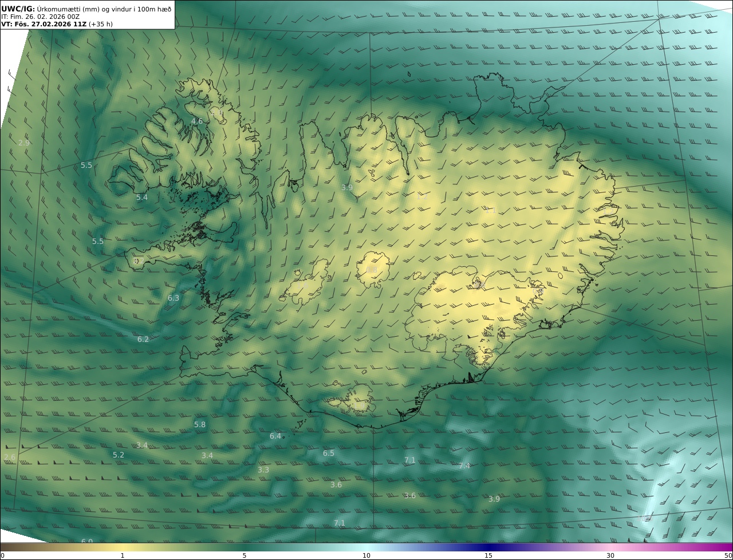Click the valid time 'VT: Fös. 27.02.2026 11Z'
The image size is (733, 560).
click(44, 25)
